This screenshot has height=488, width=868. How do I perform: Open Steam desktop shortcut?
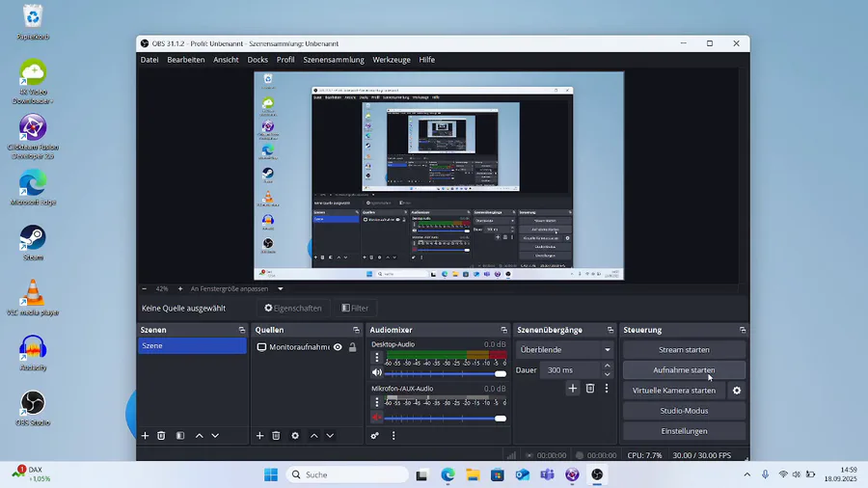(33, 243)
